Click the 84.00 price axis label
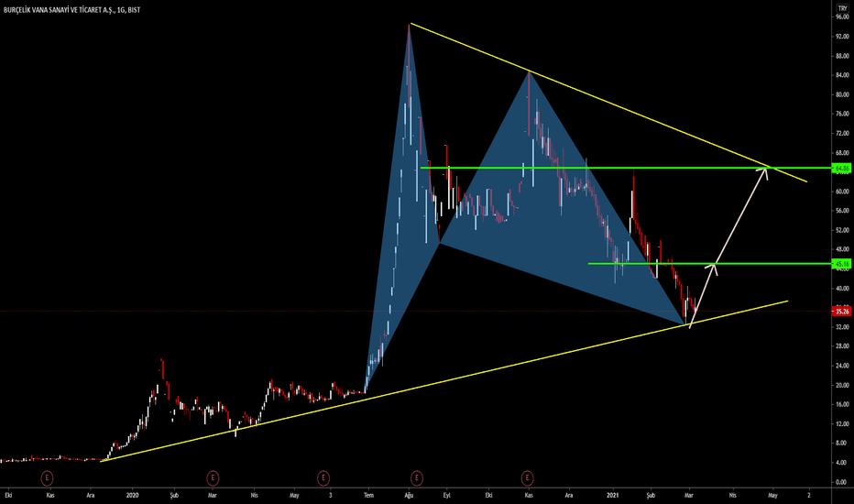Image resolution: width=854 pixels, height=504 pixels. click(x=842, y=75)
